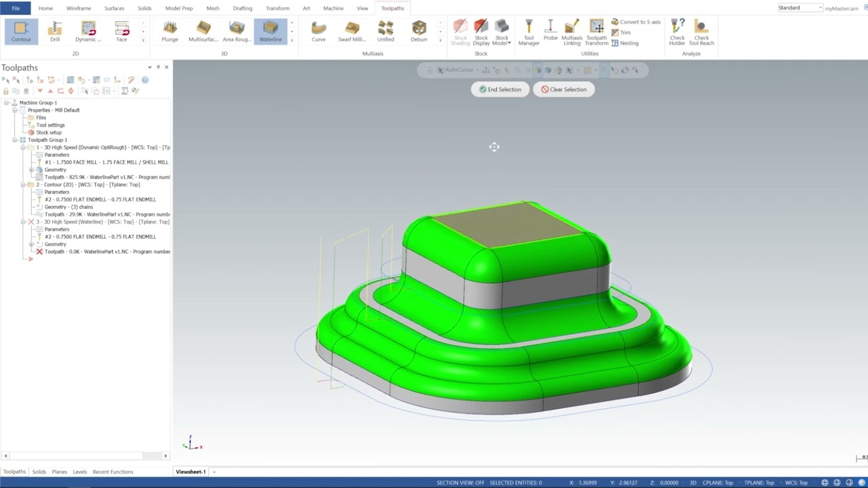Add a new viewsheet with plus
Image resolution: width=868 pixels, height=488 pixels.
(x=214, y=472)
